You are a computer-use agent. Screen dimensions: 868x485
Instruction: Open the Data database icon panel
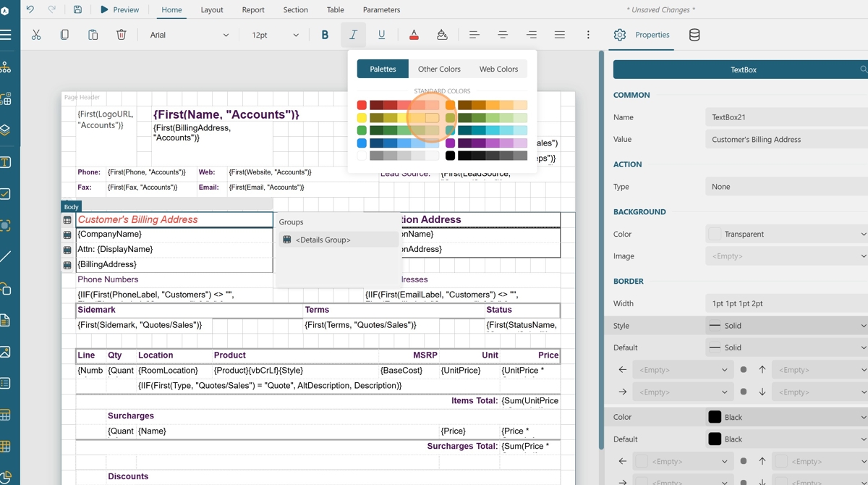pos(694,35)
